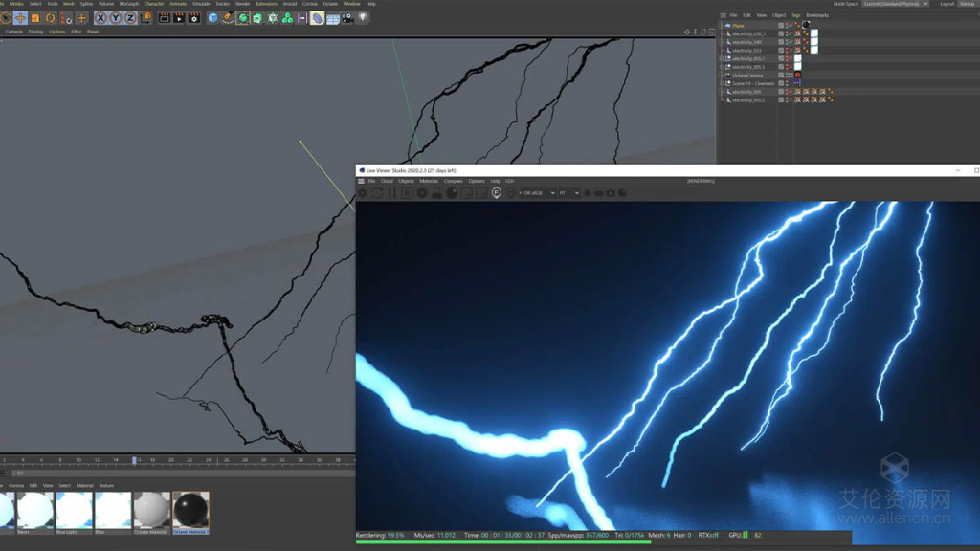Select the Move tool in top toolbar

(x=21, y=18)
